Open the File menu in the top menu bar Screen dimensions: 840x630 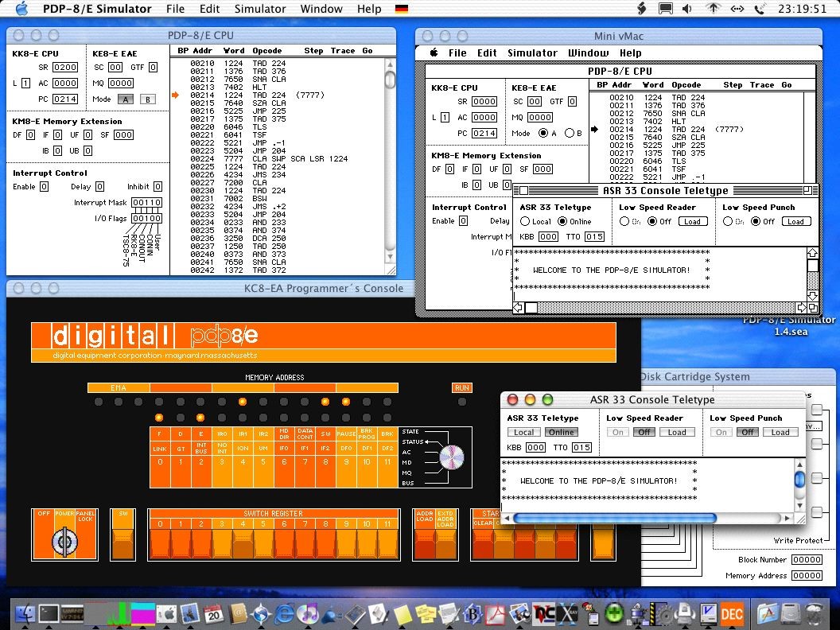click(x=175, y=9)
